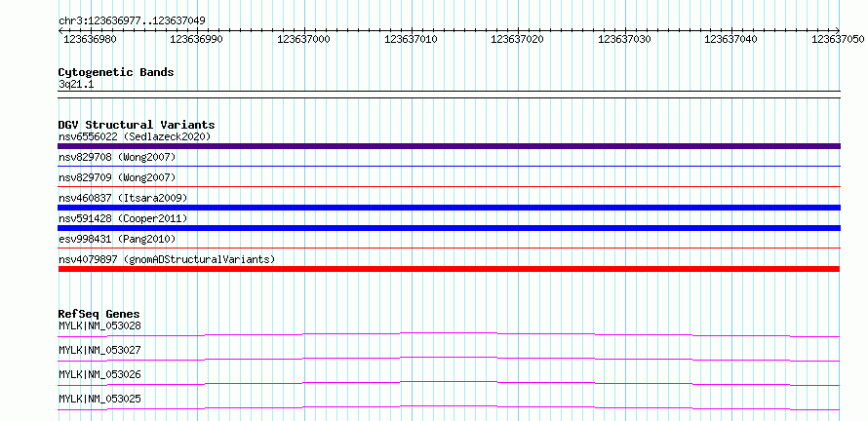Click ruler position 123637020
The width and height of the screenshot is (868, 421).
click(x=515, y=39)
